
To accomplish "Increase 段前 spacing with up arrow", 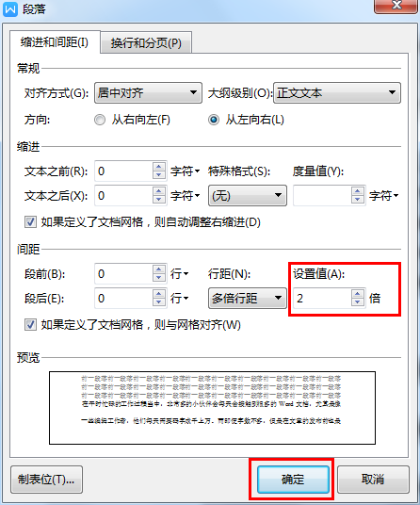I will 159,269.
